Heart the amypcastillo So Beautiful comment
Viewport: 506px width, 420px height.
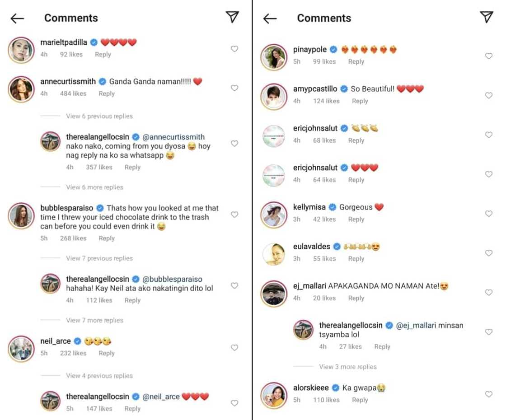click(488, 95)
